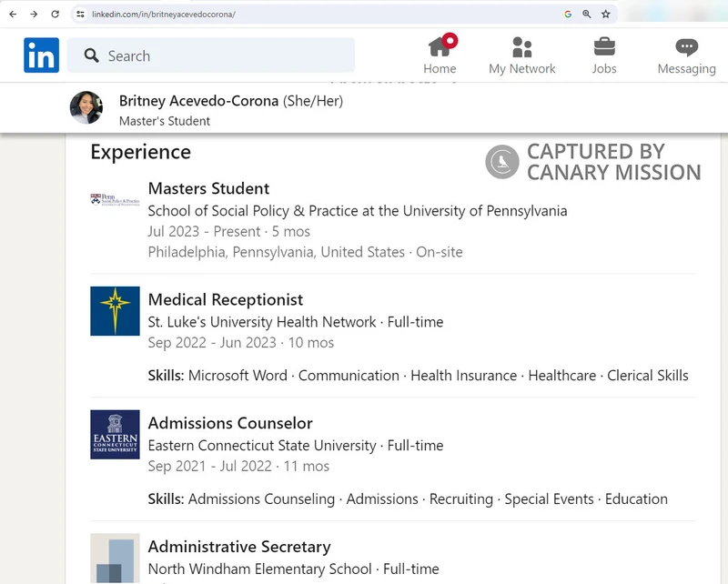Open North Windham Elementary School link

259,569
